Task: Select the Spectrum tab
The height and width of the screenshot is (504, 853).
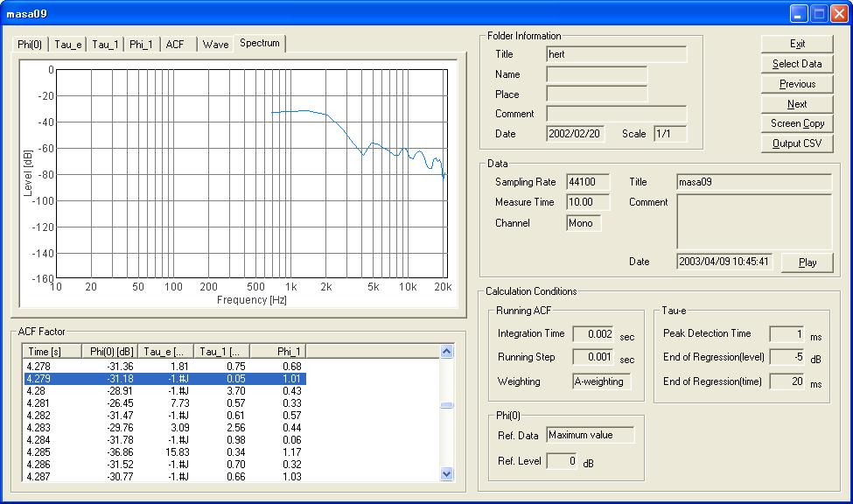Action: click(x=260, y=43)
